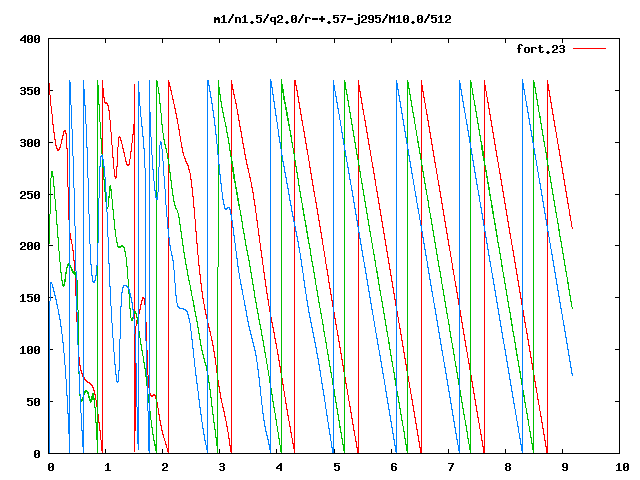640x480 pixels.
Task: Click the x-axis label 2
Action: pyautogui.click(x=164, y=467)
